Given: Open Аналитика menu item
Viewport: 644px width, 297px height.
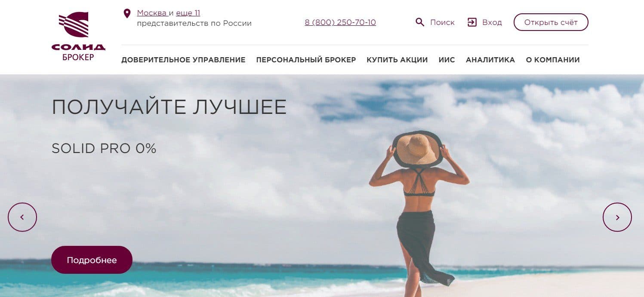Looking at the screenshot, I should tap(490, 60).
